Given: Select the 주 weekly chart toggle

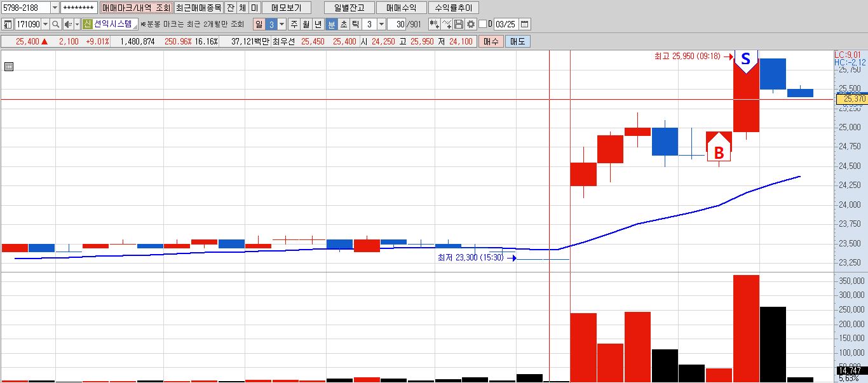Looking at the screenshot, I should click(x=294, y=24).
